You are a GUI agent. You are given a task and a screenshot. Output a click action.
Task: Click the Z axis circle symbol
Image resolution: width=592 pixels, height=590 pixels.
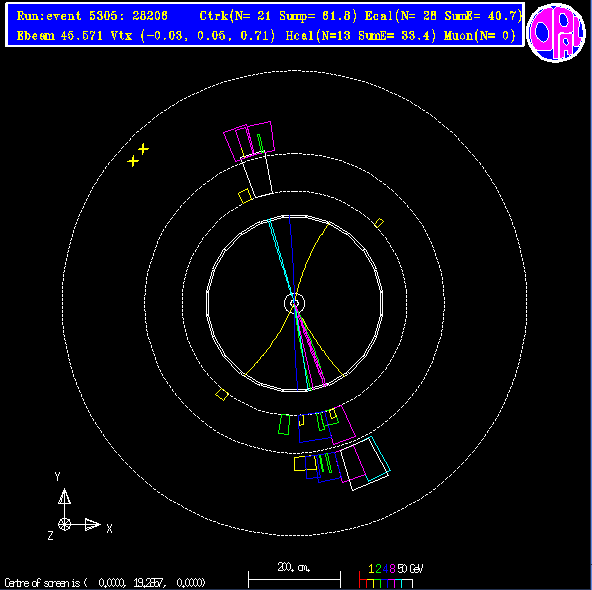(65, 524)
